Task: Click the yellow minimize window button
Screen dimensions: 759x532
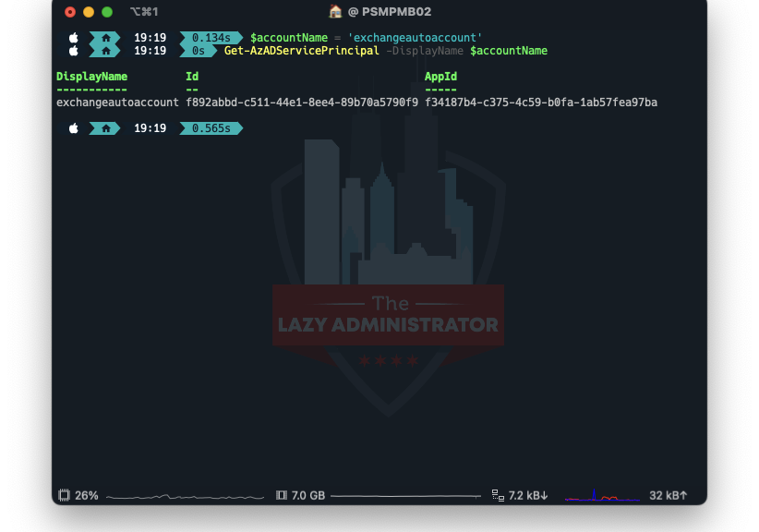Action: 89,12
